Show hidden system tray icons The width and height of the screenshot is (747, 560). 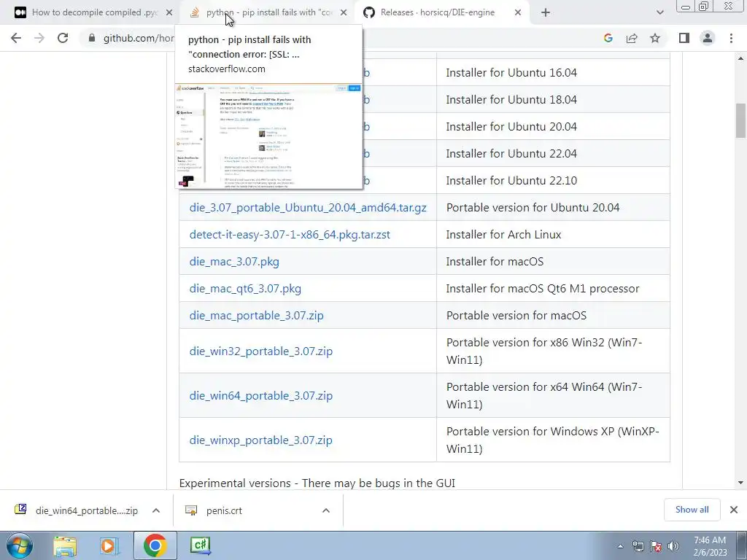pyautogui.click(x=620, y=546)
